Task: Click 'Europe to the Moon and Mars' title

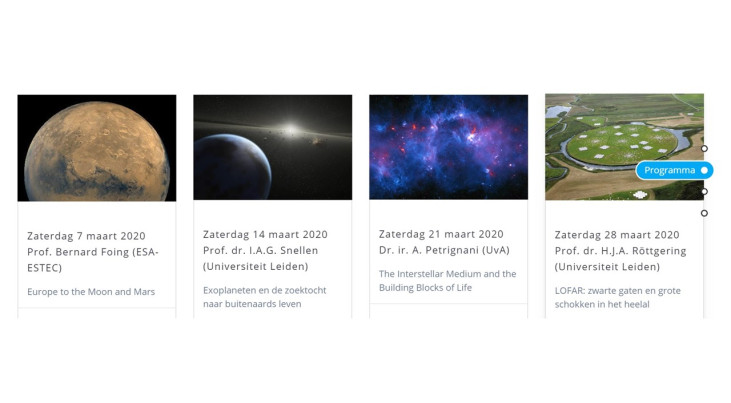Action: 91,292
